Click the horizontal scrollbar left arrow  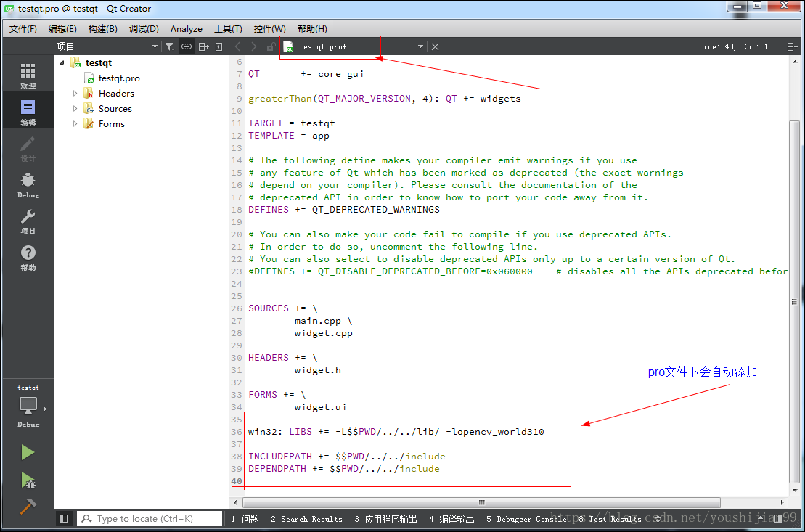pos(235,502)
